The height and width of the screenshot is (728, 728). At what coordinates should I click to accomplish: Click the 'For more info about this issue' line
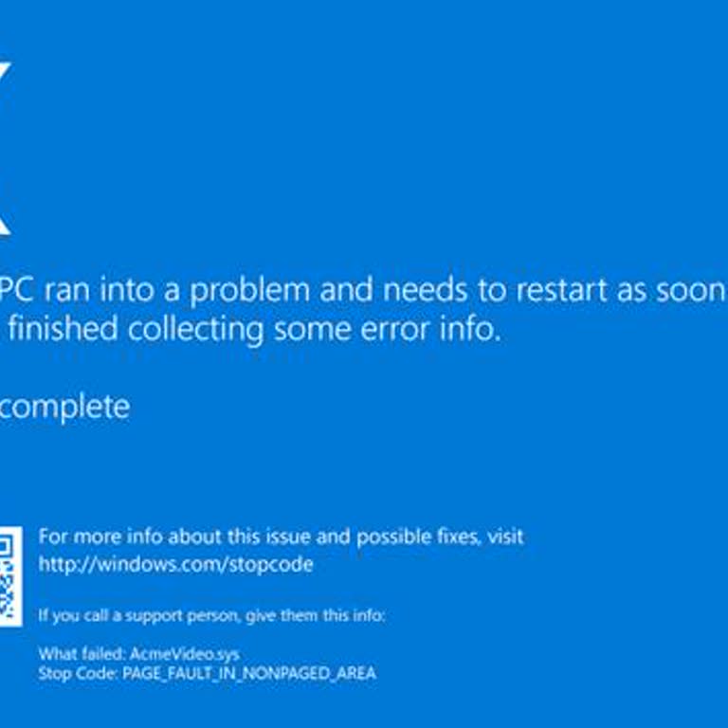[x=281, y=537]
